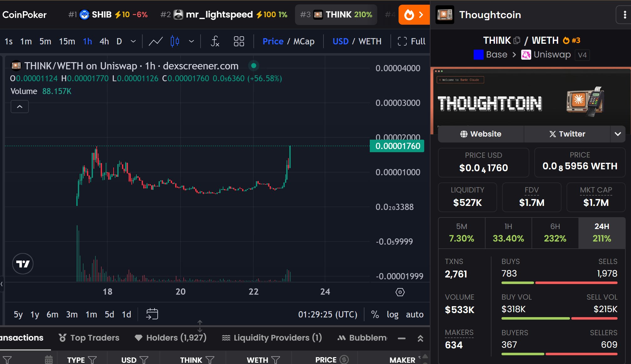Expand the timeframe interval dropdown
This screenshot has height=364, width=631.
(x=133, y=41)
